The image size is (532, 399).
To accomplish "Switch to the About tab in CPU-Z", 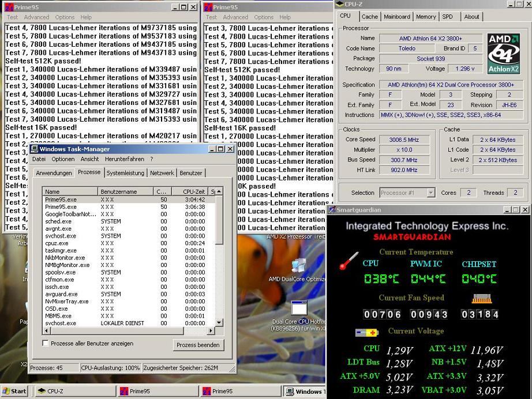I will click(x=471, y=17).
